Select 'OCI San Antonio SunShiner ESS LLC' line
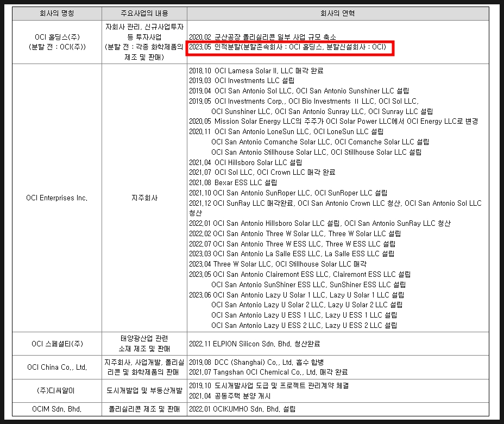The height and width of the screenshot is (424, 504). [x=308, y=284]
